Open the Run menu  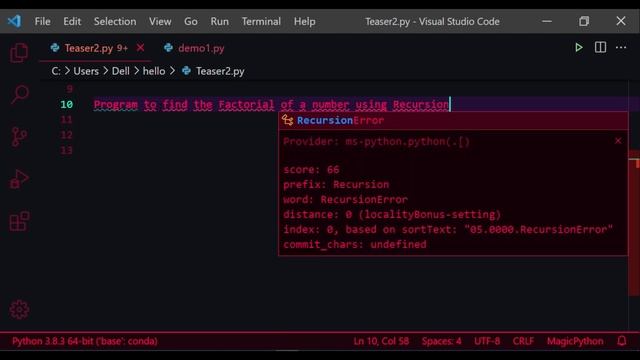click(220, 21)
